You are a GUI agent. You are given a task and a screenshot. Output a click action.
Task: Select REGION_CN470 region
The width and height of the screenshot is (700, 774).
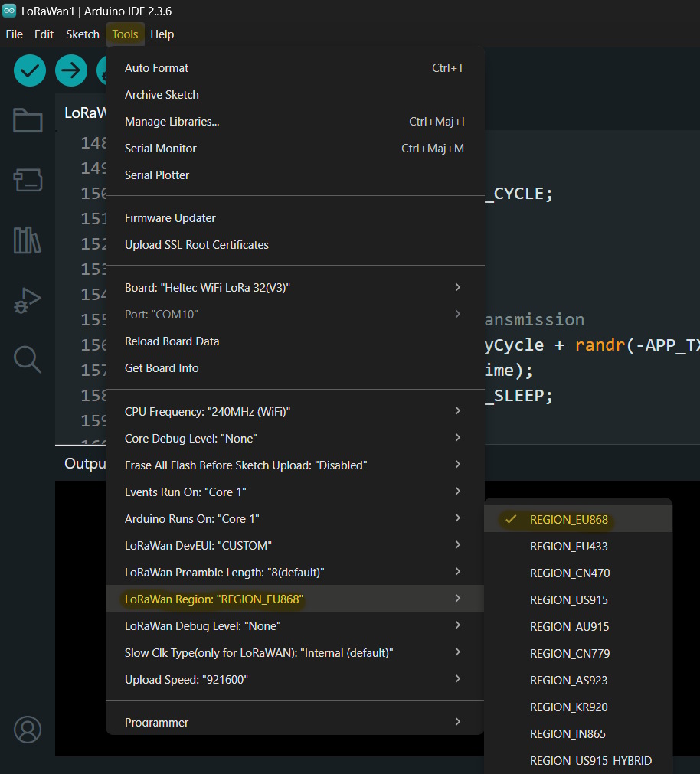(578, 573)
